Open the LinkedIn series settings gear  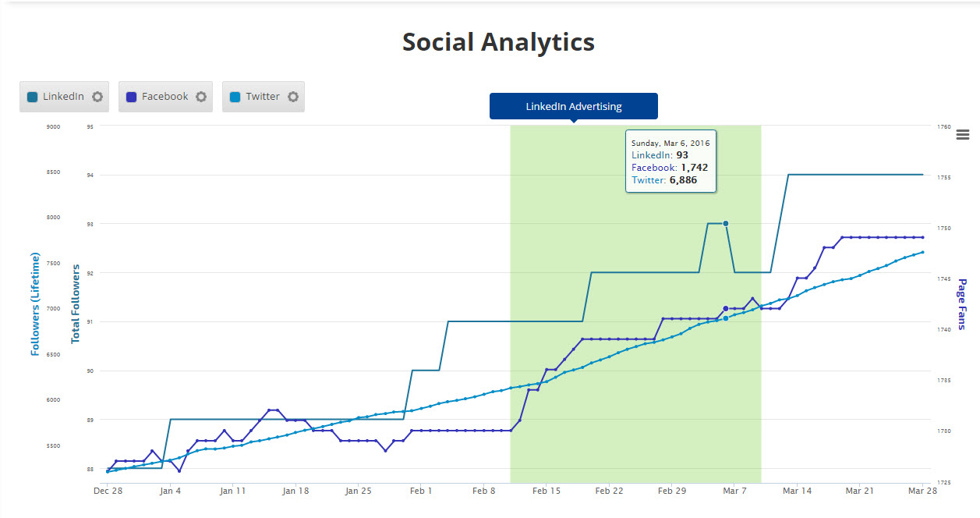coord(97,97)
